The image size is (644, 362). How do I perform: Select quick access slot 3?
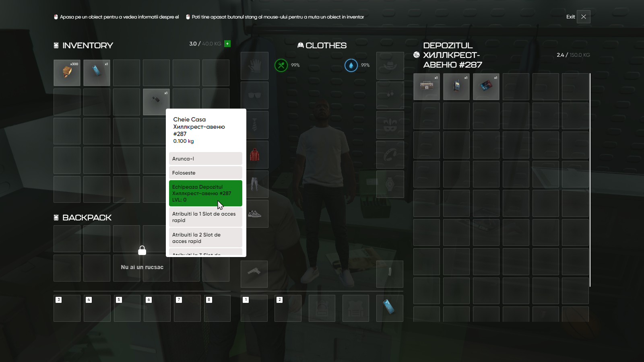pyautogui.click(x=67, y=308)
